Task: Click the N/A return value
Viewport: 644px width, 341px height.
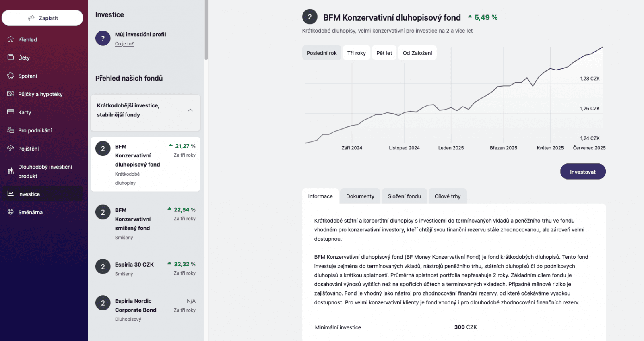Action: (191, 301)
